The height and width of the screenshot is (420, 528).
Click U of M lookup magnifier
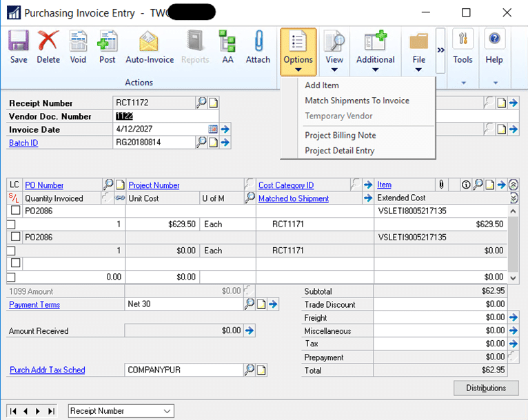click(x=250, y=198)
